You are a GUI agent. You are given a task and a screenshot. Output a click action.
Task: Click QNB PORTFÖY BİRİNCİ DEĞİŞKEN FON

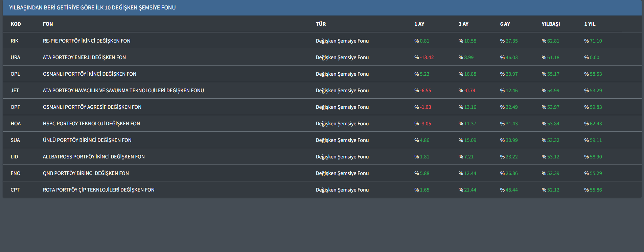[x=86, y=173]
